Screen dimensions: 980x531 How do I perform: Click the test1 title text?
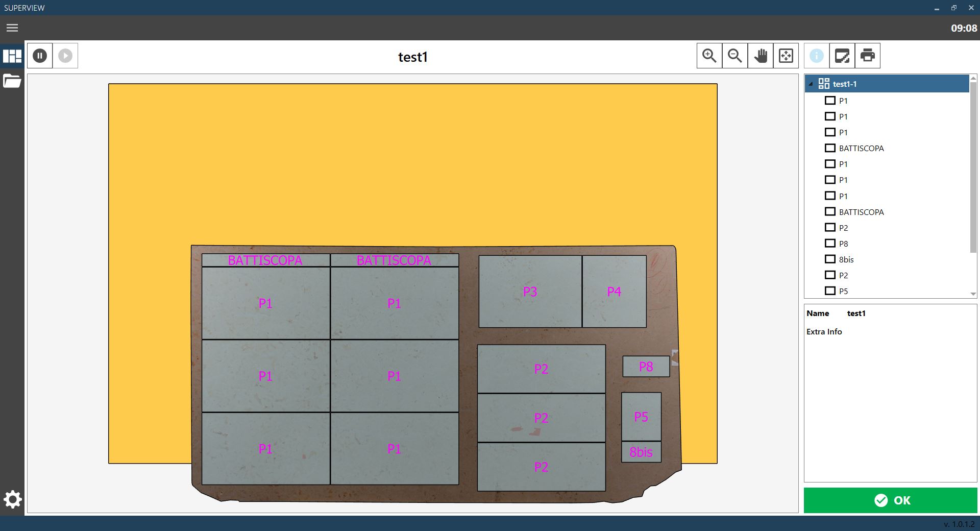412,57
